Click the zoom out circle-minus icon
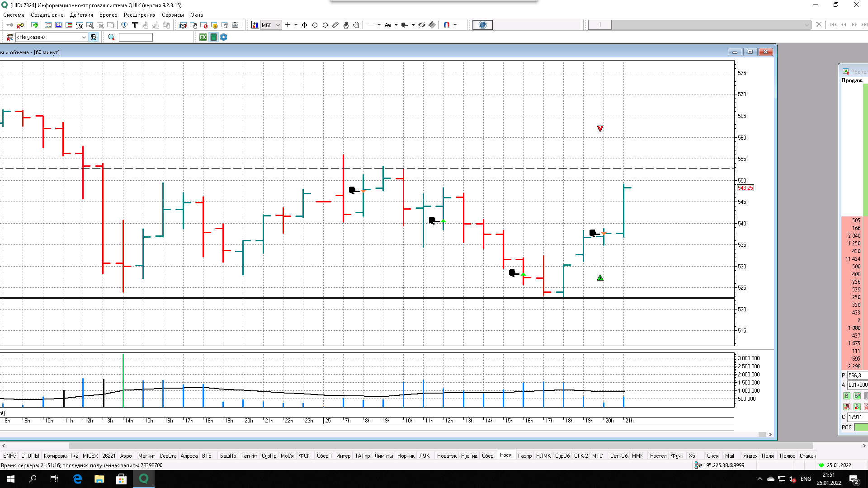868x488 pixels. point(325,25)
